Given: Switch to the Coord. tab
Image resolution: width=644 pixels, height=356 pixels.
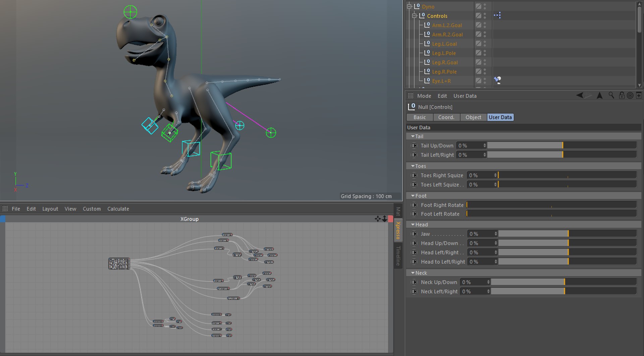Looking at the screenshot, I should point(446,117).
